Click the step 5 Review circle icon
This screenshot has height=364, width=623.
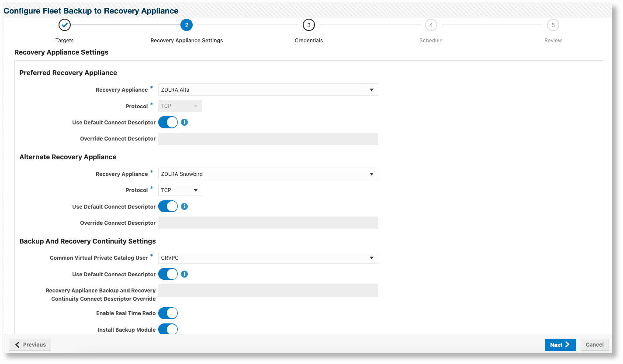[553, 25]
